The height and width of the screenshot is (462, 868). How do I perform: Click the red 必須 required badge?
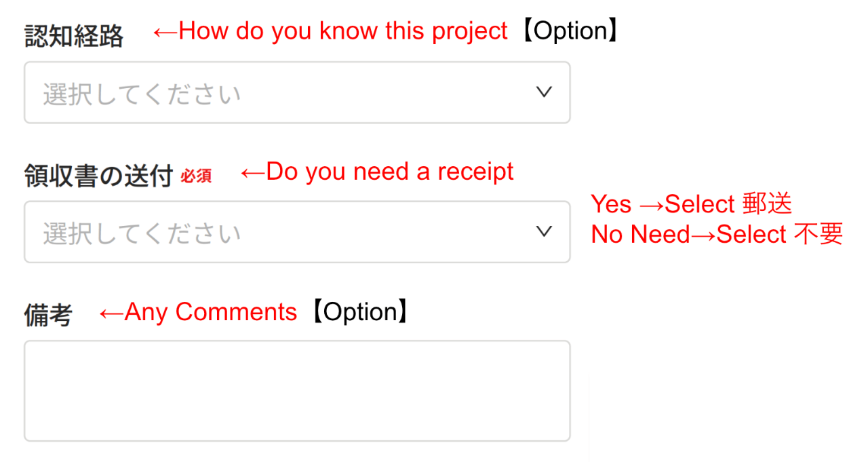point(196,176)
